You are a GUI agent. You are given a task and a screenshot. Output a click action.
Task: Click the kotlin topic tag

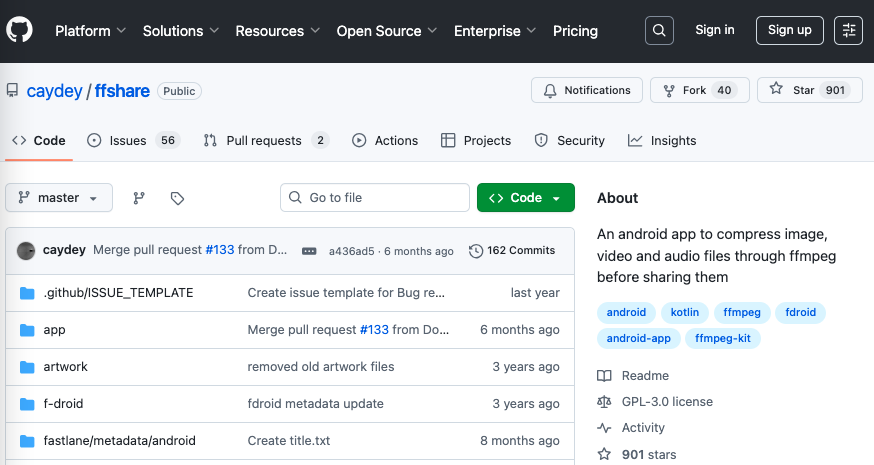pos(684,312)
